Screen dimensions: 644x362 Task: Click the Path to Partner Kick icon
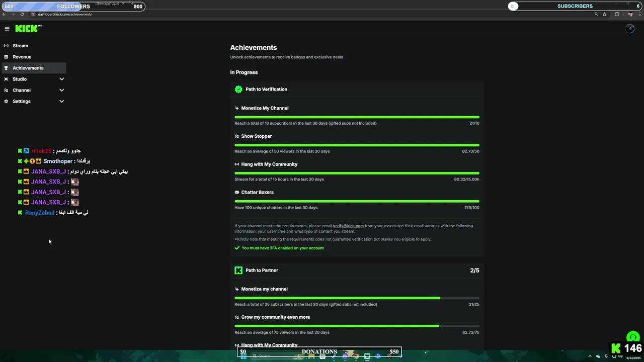[x=238, y=270]
